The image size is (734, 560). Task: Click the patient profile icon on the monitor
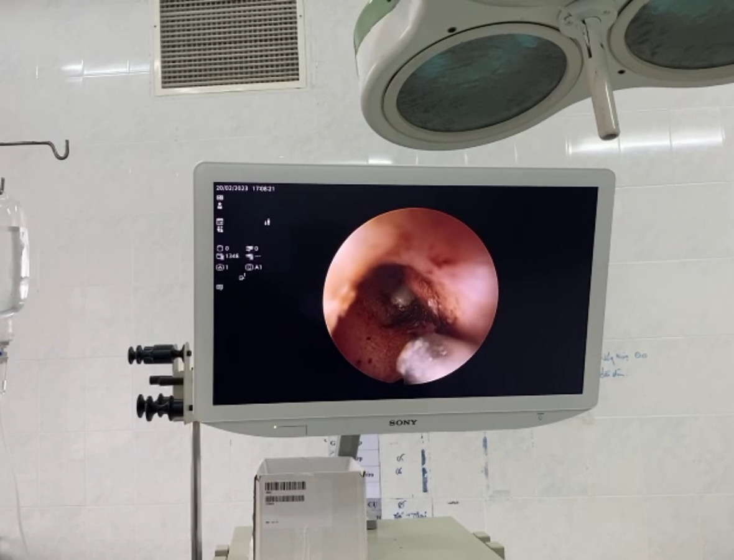(x=220, y=205)
